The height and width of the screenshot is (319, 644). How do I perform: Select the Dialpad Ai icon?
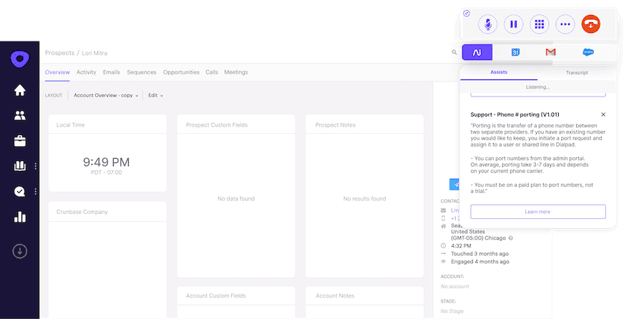(477, 52)
